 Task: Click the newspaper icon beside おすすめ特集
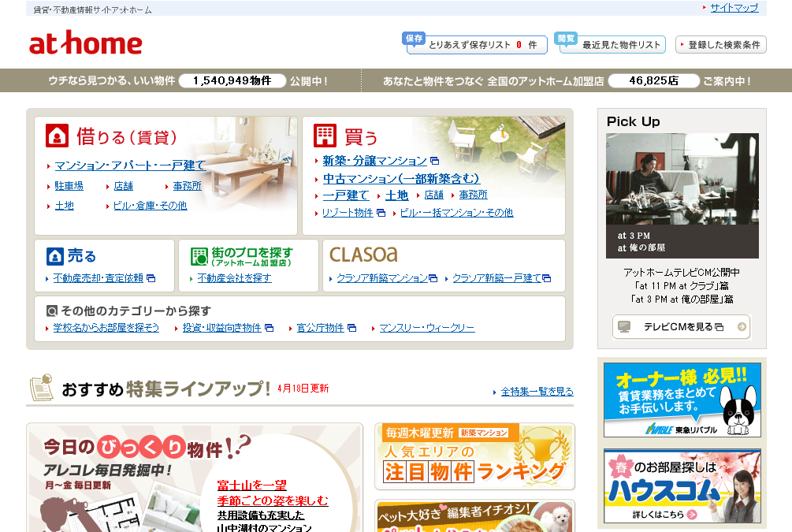click(x=41, y=388)
